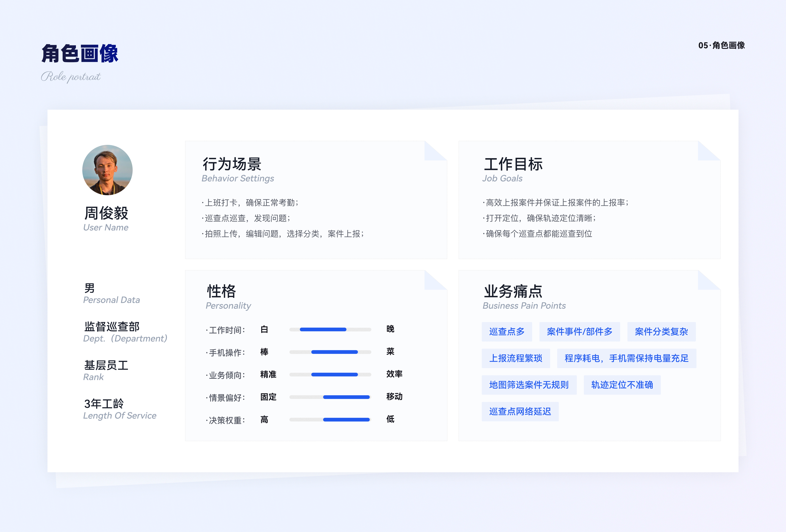Select the 程序耗电,手机需保持电量充足 tag
The width and height of the screenshot is (786, 532).
[626, 358]
